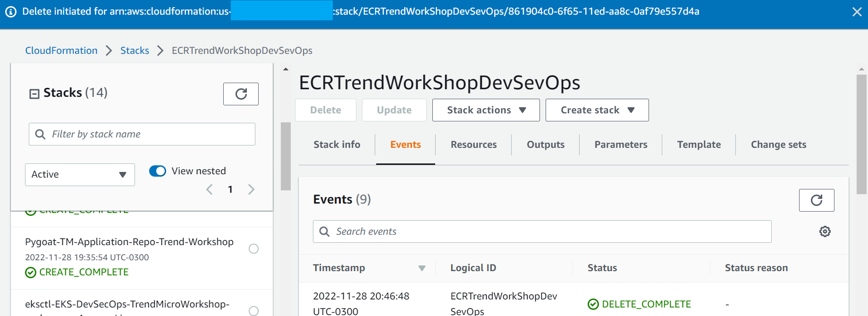This screenshot has height=316, width=868.
Task: Open the Create stack dropdown
Action: [x=597, y=110]
